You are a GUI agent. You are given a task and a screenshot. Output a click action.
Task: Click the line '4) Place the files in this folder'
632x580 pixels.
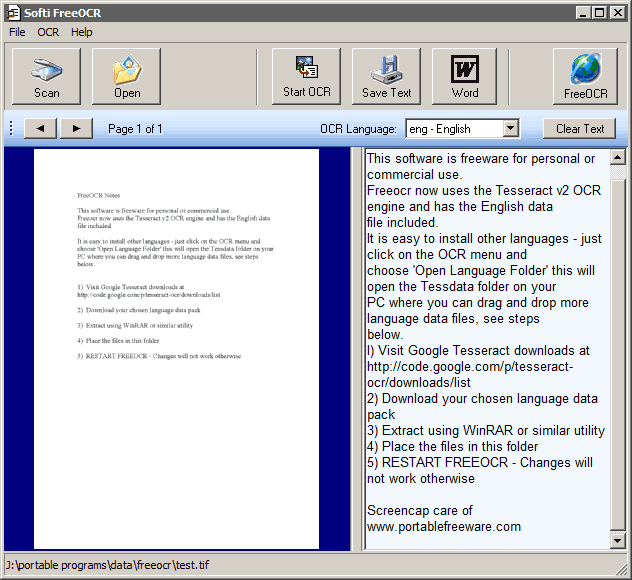pyautogui.click(x=452, y=447)
